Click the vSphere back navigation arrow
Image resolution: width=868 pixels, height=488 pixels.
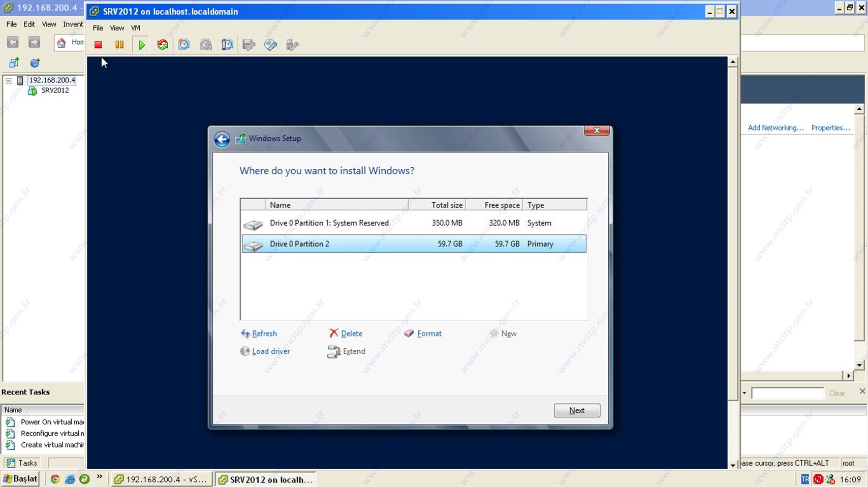pyautogui.click(x=13, y=42)
